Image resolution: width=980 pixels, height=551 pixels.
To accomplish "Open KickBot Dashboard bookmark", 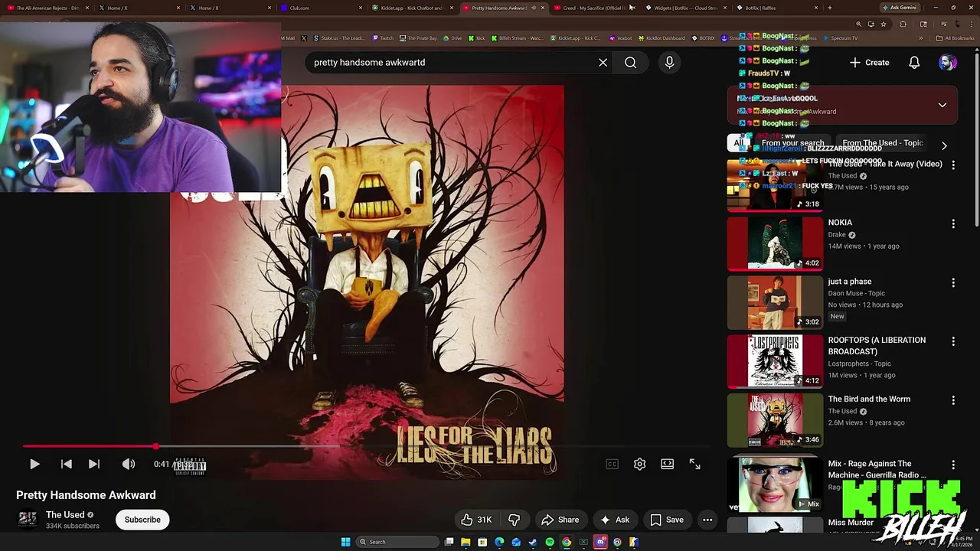I will (661, 37).
